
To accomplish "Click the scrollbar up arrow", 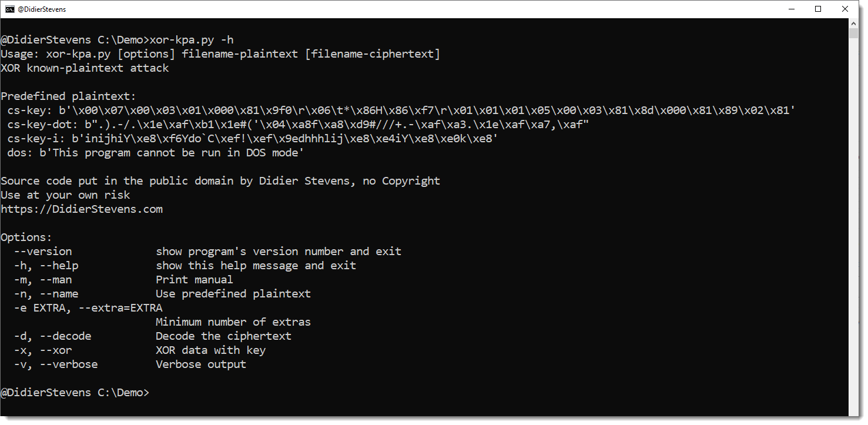I will point(854,22).
